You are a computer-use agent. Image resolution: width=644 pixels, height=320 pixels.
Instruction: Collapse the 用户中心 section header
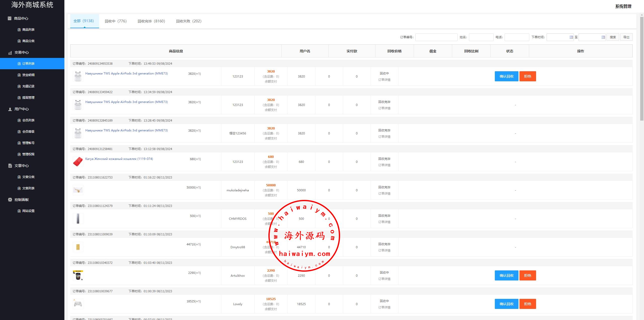tap(21, 109)
